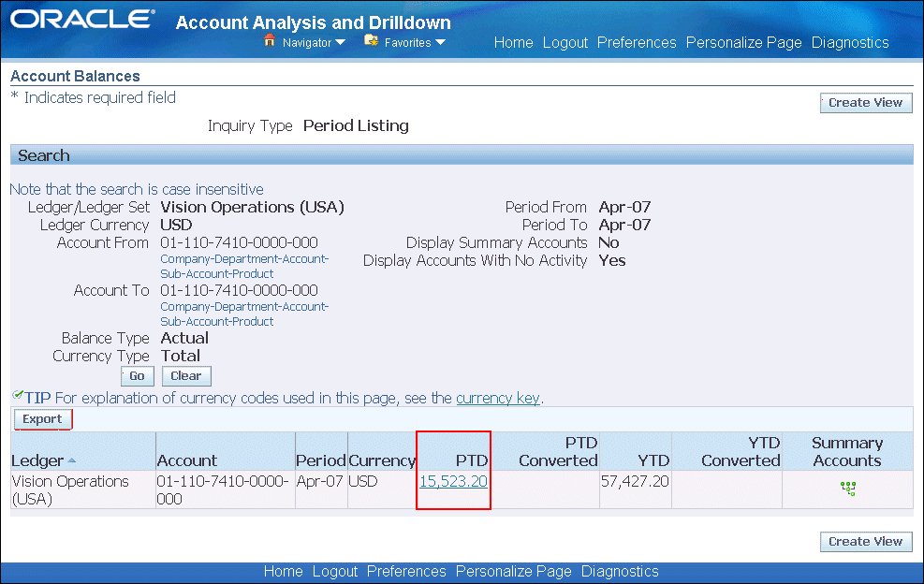Click the Oracle logo
This screenshot has height=584, width=924.
tap(81, 19)
